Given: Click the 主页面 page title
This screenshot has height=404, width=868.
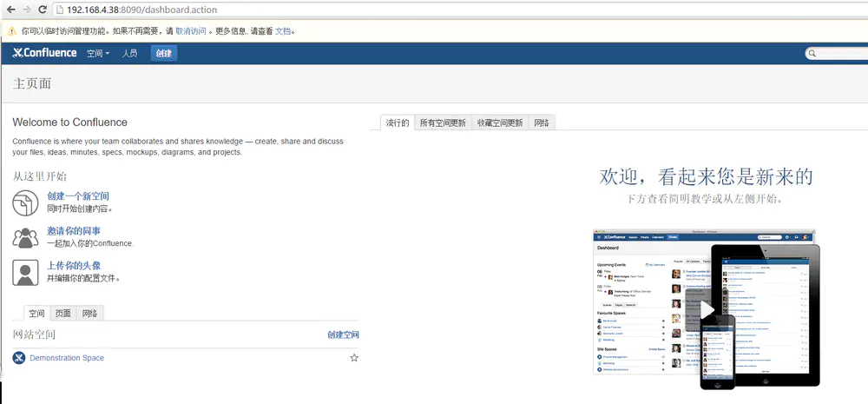Looking at the screenshot, I should point(31,83).
